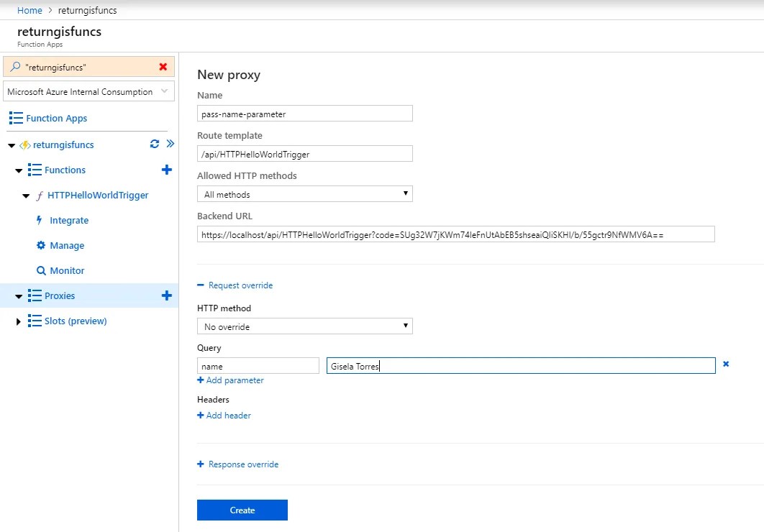
Task: Remove the name query parameter
Action: [726, 364]
